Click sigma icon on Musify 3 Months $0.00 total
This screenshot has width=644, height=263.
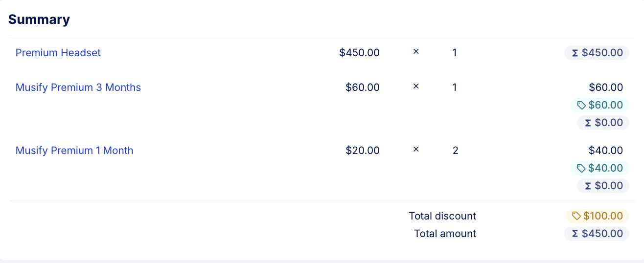coord(588,123)
